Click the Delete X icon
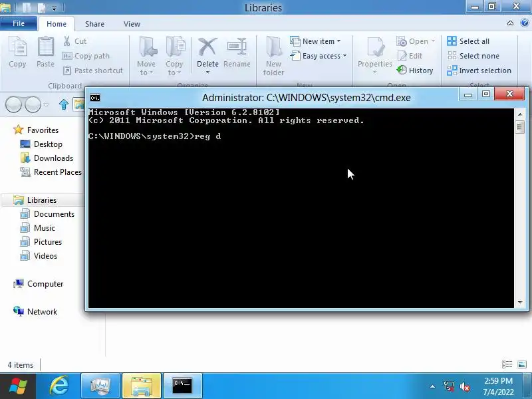 point(207,47)
